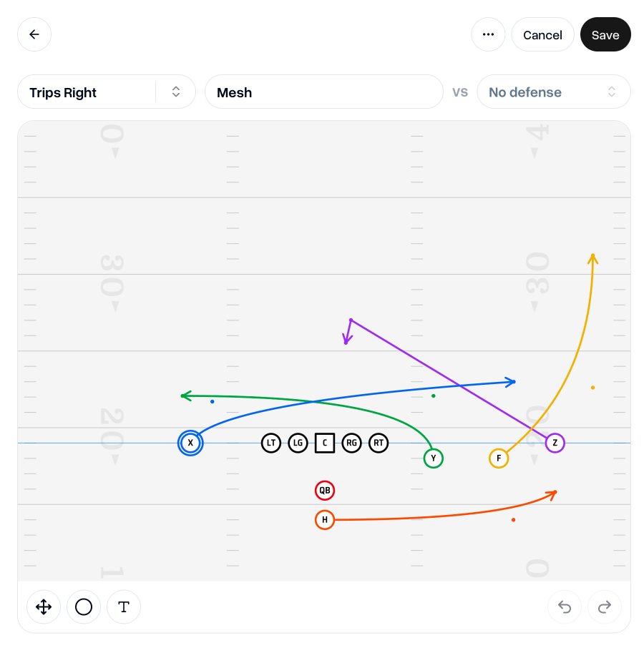Save the Mesh play
This screenshot has height=648, width=644.
click(605, 34)
